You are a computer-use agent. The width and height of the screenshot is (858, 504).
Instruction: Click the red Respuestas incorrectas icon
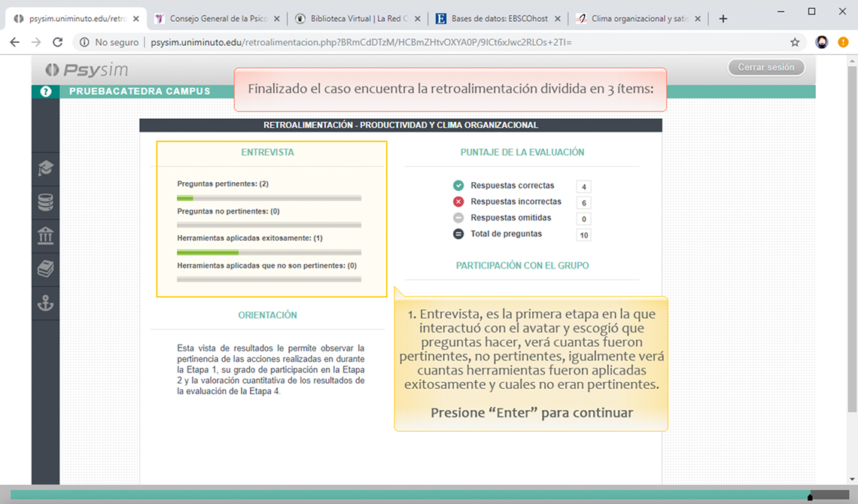(x=458, y=202)
